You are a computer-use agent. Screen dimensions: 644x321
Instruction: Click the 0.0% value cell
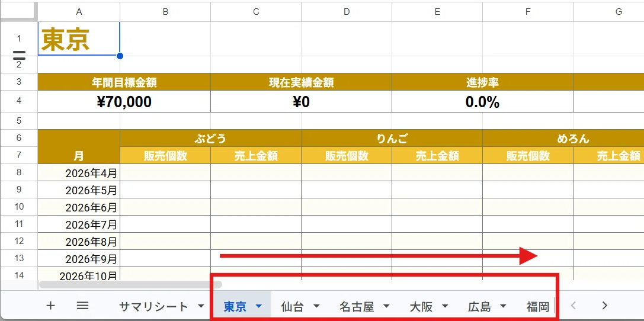[x=482, y=101]
